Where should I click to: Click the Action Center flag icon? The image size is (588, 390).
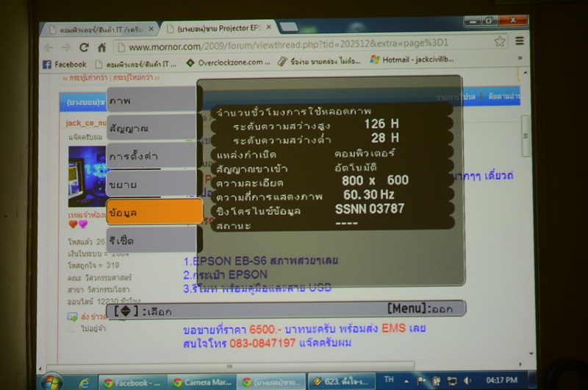click(x=421, y=381)
